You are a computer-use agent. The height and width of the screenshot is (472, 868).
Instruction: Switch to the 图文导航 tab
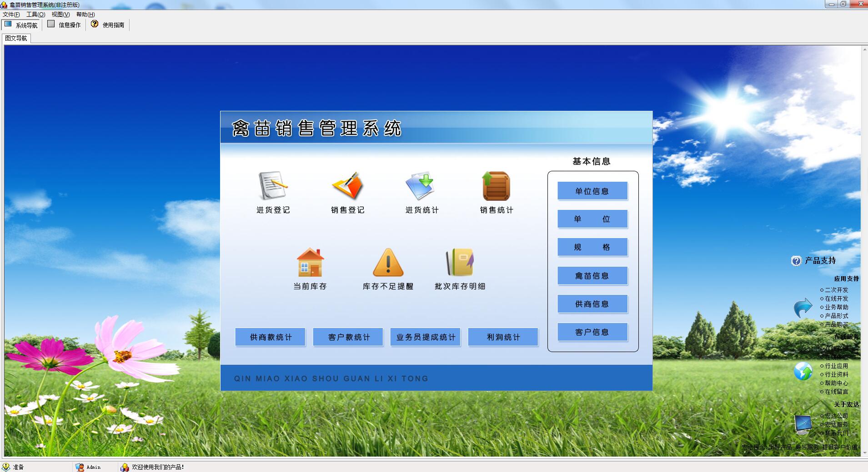[x=16, y=38]
